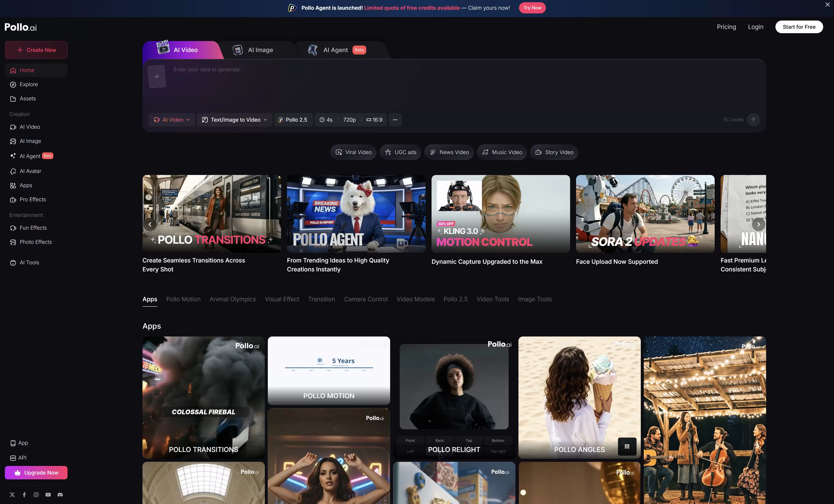
Task: Click the add image plus tile
Action: pos(157,76)
